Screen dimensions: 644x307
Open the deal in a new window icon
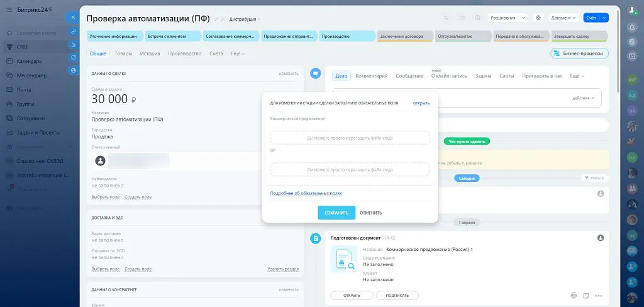73,57
